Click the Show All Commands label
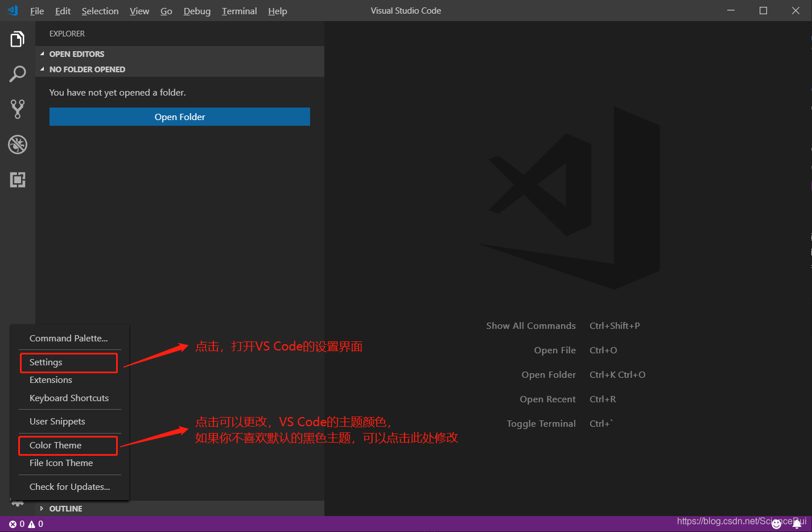Image resolution: width=812 pixels, height=532 pixels. coord(531,326)
